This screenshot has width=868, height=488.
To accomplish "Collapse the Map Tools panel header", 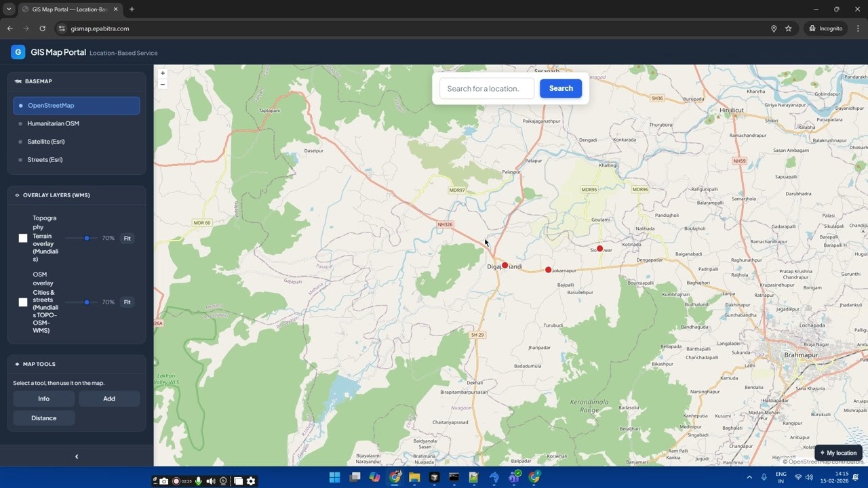I will tap(77, 364).
